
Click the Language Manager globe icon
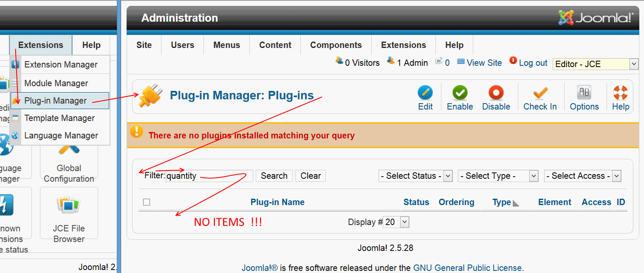tap(15, 135)
